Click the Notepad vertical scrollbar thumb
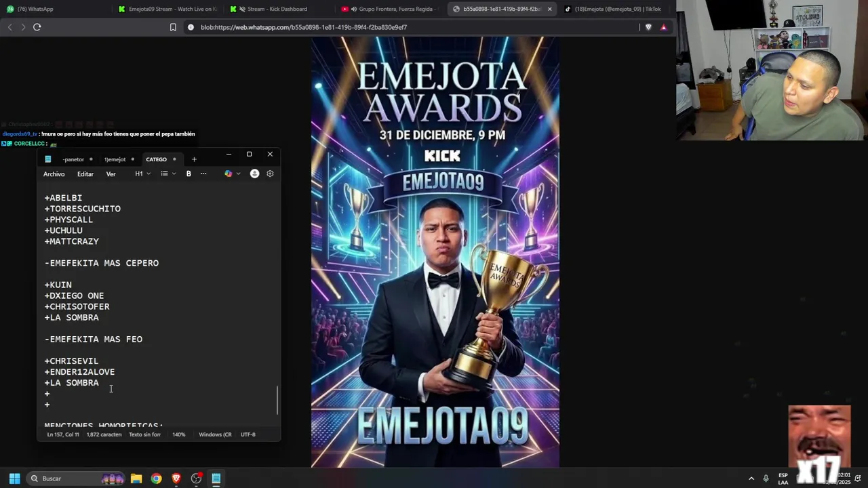The height and width of the screenshot is (488, 868). coord(277,400)
